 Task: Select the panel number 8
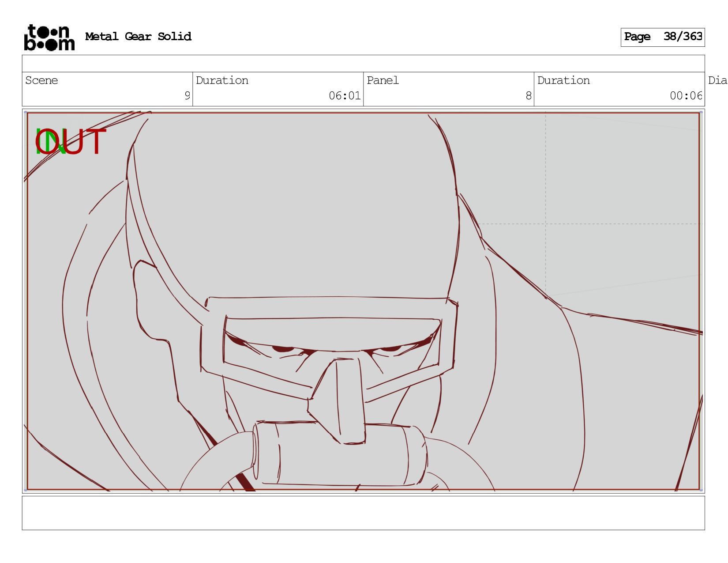pyautogui.click(x=529, y=96)
